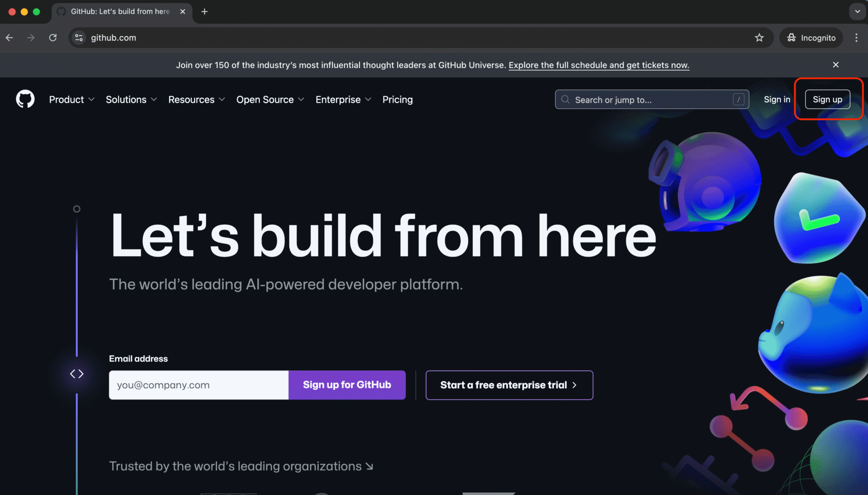This screenshot has height=495, width=868.
Task: Open Explore the full schedule link
Action: 599,65
